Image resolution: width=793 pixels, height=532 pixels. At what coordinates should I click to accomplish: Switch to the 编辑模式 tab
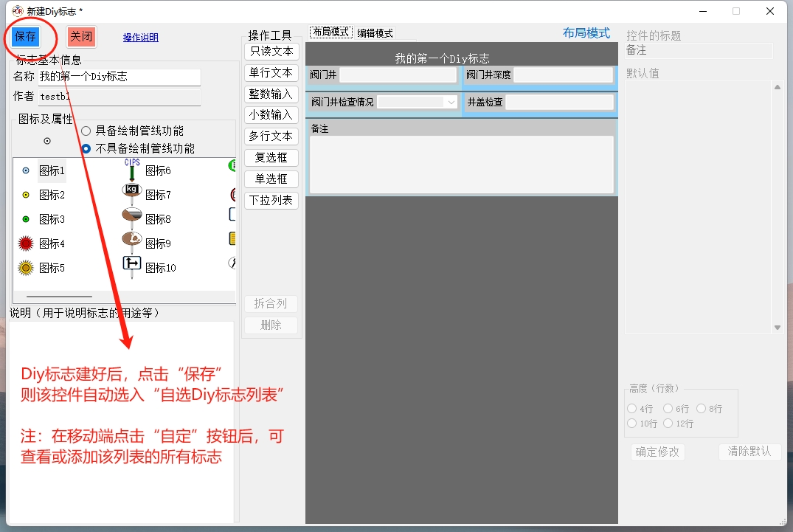(375, 33)
